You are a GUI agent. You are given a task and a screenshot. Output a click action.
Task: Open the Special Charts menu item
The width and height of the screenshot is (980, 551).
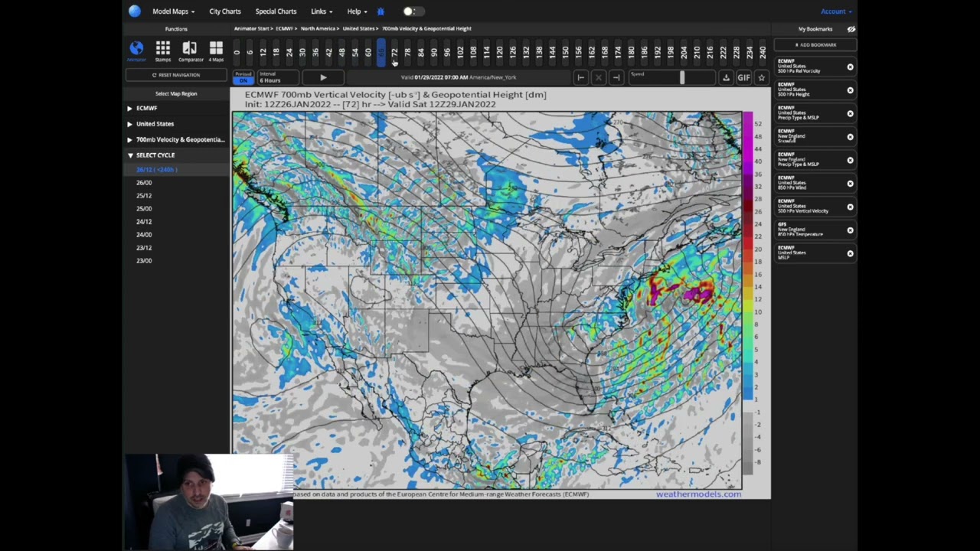pos(276,11)
